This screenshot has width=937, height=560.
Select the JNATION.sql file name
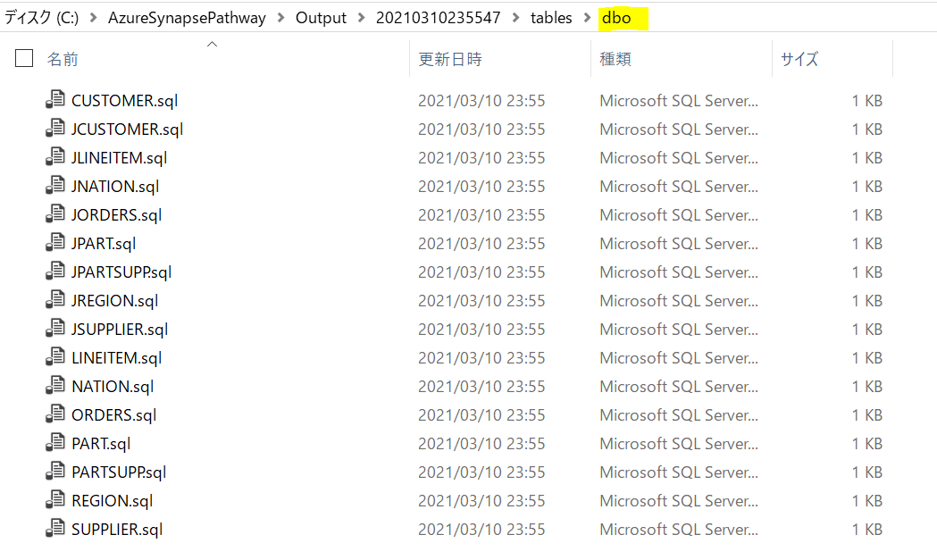[115, 187]
